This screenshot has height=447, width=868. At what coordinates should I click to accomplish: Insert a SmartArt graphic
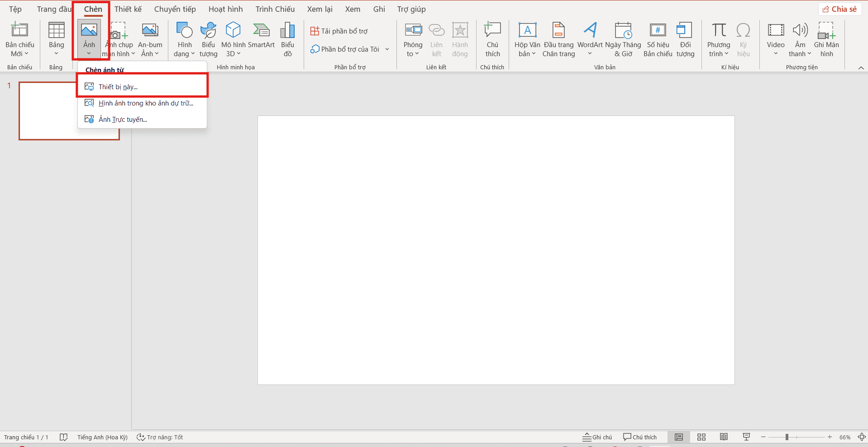(x=261, y=31)
